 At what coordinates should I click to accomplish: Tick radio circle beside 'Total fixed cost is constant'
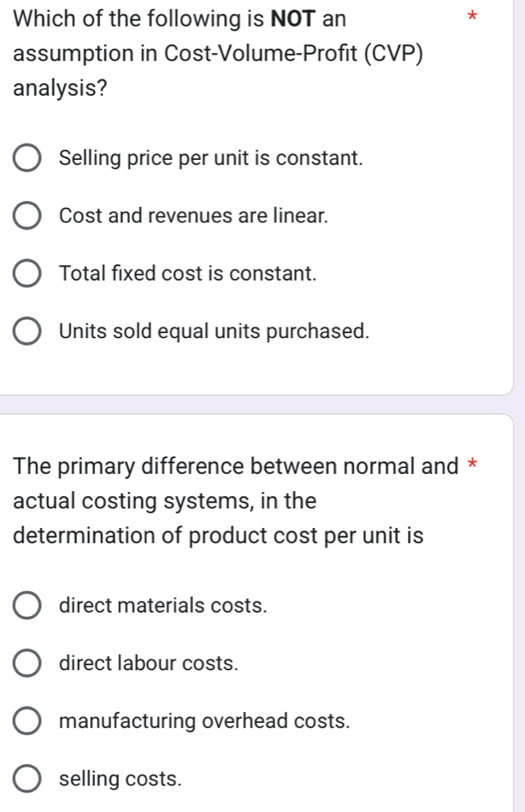[x=28, y=275]
